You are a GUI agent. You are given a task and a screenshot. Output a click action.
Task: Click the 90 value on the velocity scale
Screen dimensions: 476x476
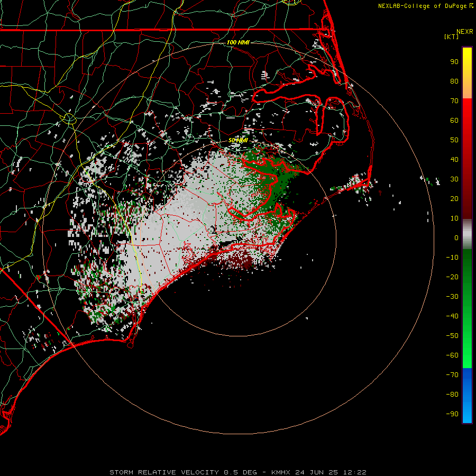454,62
